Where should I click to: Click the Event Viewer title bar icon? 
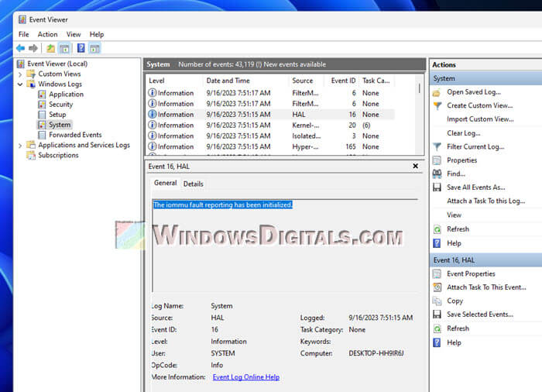(22, 19)
